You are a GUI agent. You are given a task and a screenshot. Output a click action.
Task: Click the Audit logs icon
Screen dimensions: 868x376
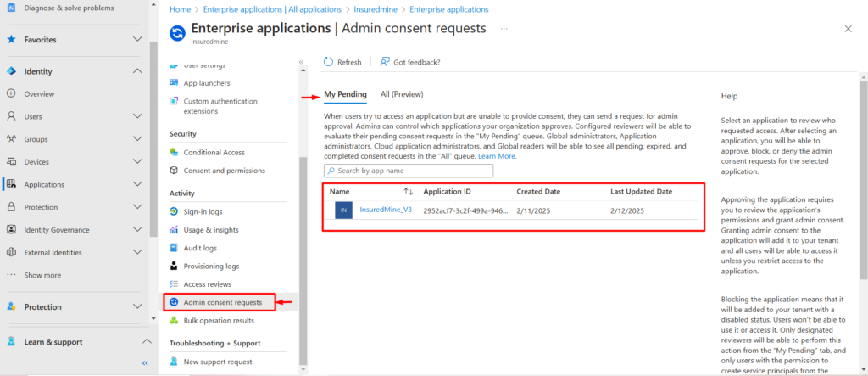[x=174, y=248]
